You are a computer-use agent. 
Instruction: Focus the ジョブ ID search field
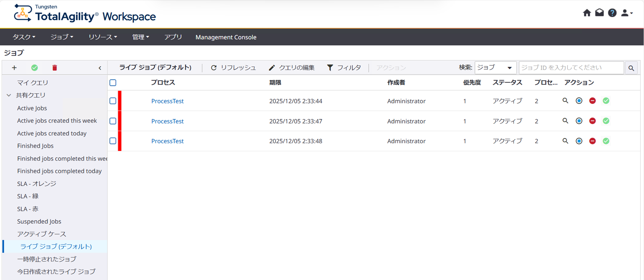(x=571, y=68)
